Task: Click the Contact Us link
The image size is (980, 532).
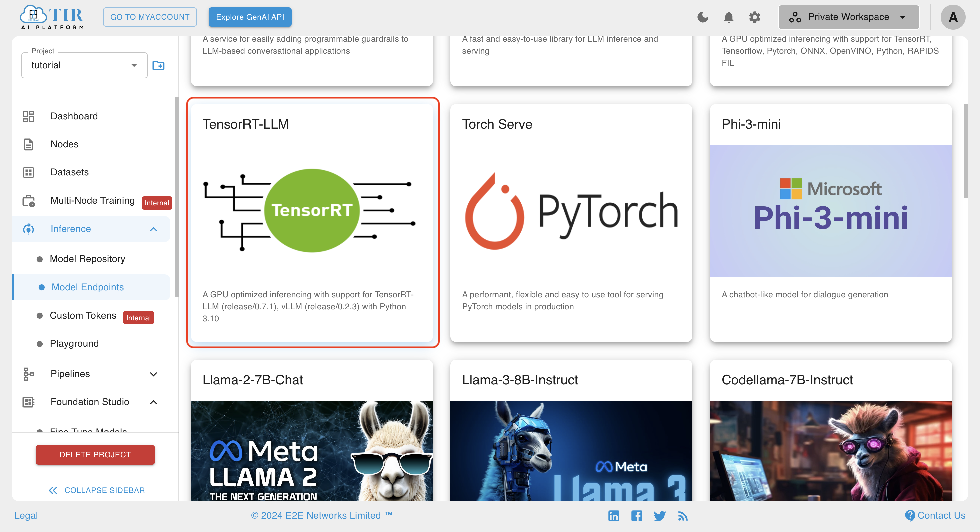Action: coord(941,515)
